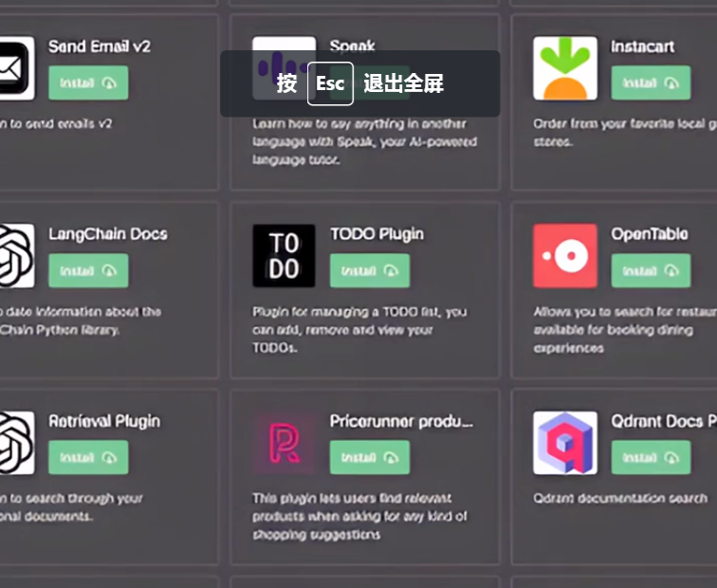Select the Retrieval Plugin title
This screenshot has height=588, width=717.
coord(104,421)
